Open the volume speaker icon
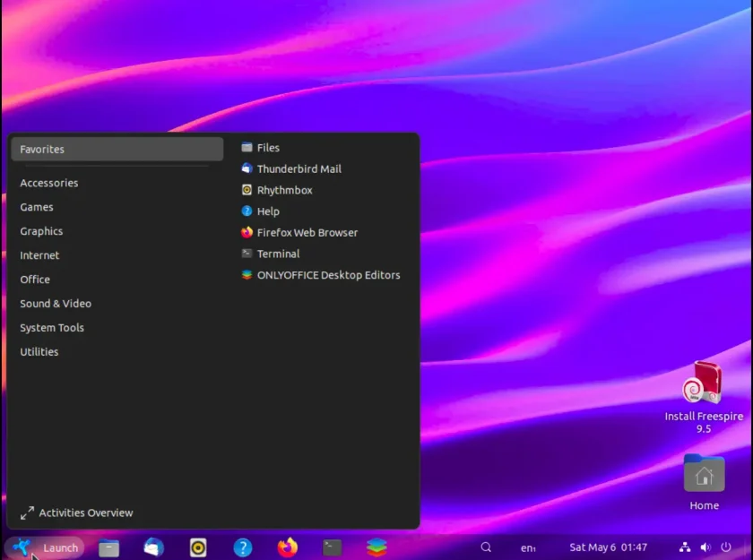753x560 pixels. click(705, 547)
